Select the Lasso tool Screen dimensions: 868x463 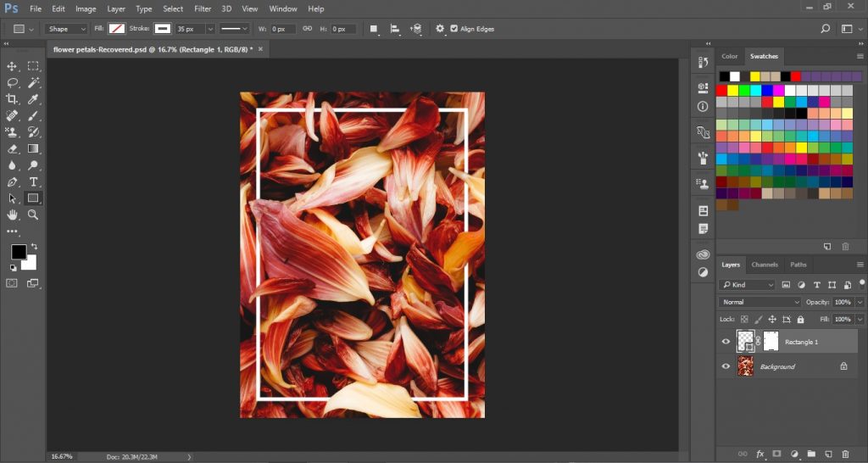coord(12,82)
